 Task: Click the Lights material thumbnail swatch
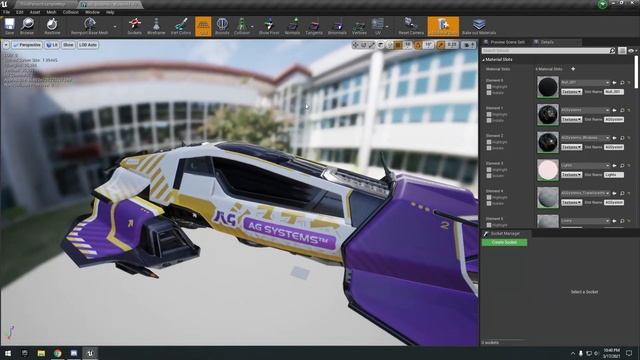click(x=548, y=170)
